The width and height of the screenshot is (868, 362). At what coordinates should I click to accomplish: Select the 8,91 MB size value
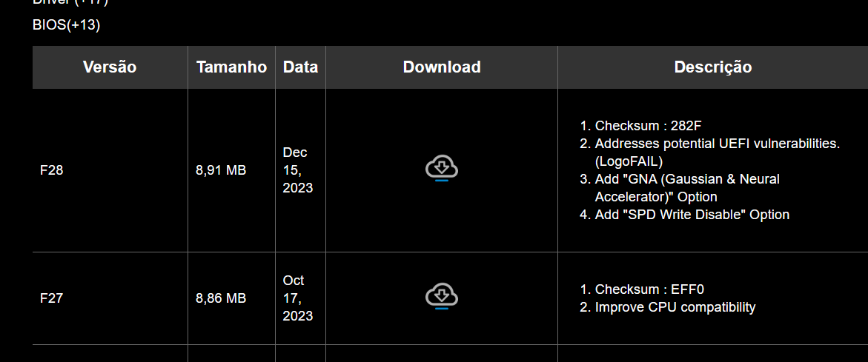point(221,170)
